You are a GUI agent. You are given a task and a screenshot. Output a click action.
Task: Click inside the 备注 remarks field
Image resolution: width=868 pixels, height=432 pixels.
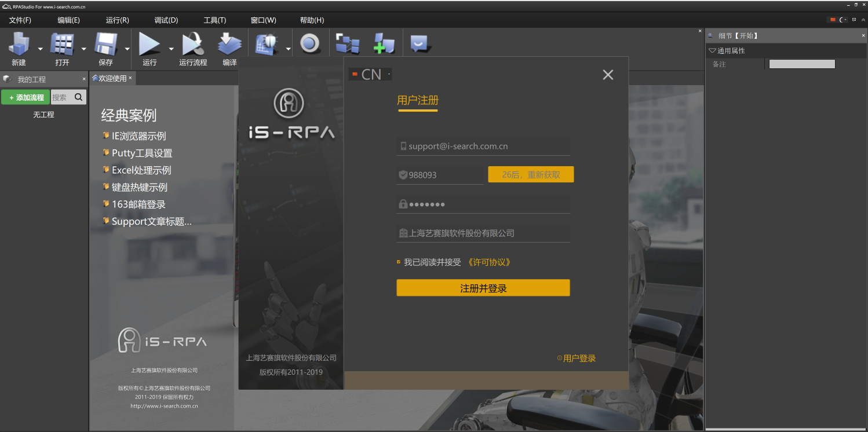tap(801, 64)
